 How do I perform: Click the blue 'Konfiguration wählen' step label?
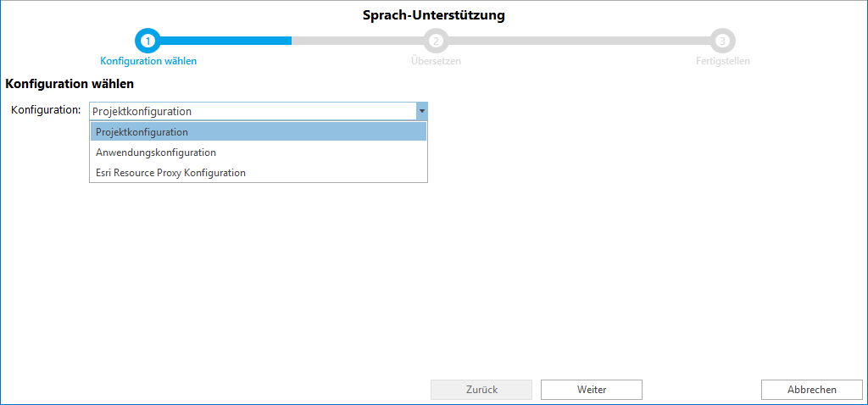click(x=148, y=61)
